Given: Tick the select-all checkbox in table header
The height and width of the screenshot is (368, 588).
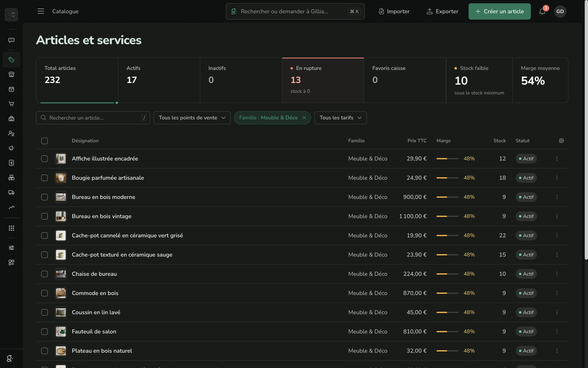Looking at the screenshot, I should click(45, 141).
